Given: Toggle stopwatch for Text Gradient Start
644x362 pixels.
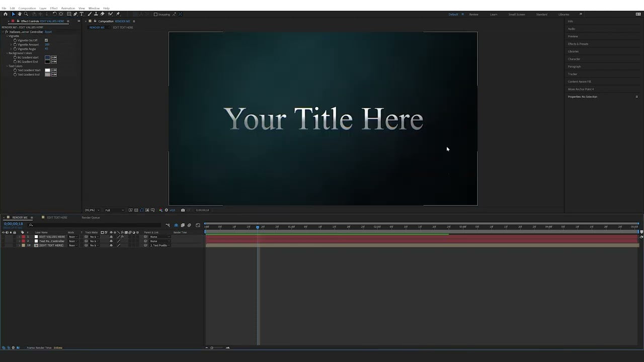Looking at the screenshot, I should (x=15, y=70).
